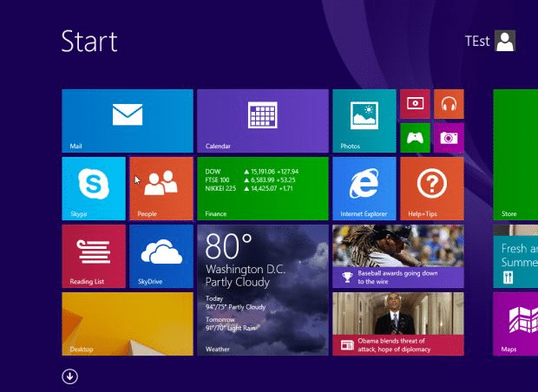
Task: Open the Help+Tips tile
Action: point(432,188)
